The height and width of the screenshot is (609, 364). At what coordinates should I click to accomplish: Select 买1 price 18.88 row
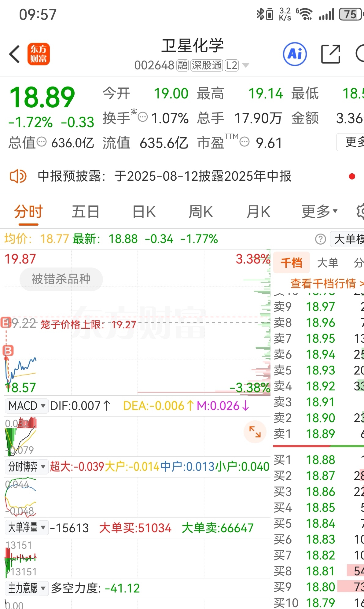(318, 460)
